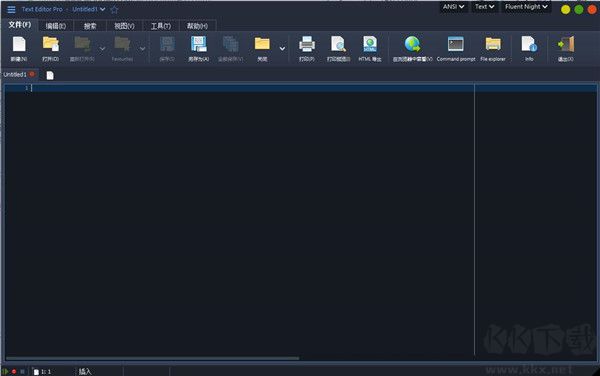Click line number 1 in the gutter
The image size is (600, 376).
click(26, 88)
